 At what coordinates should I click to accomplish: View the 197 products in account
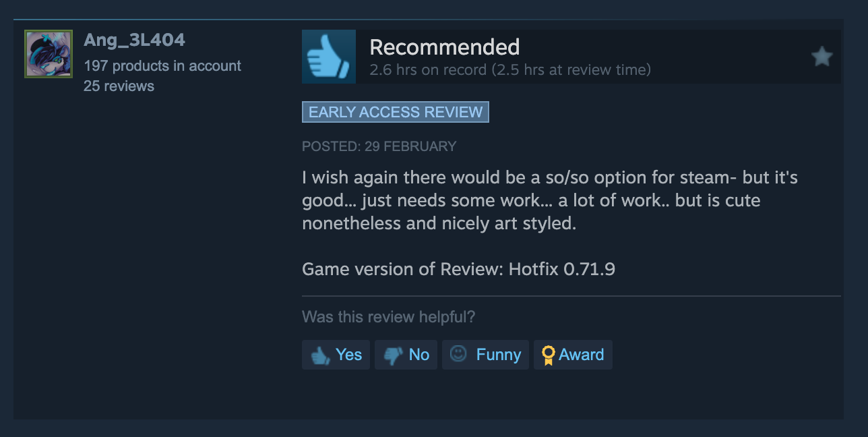(162, 66)
